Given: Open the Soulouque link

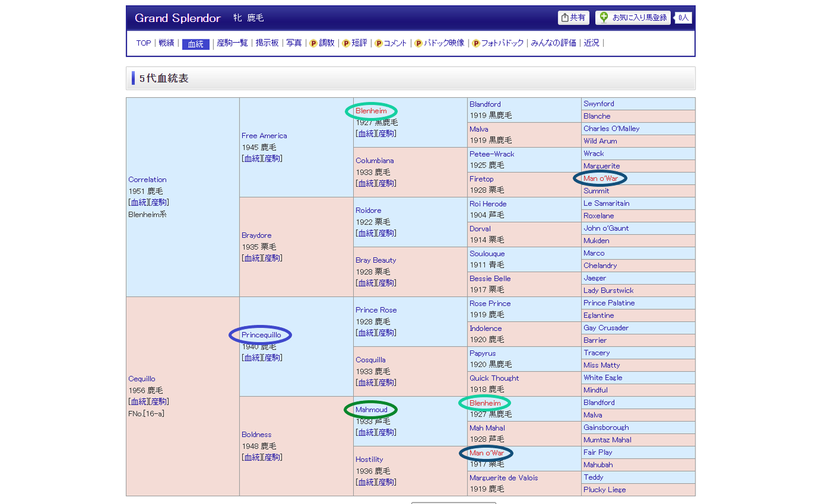Looking at the screenshot, I should tap(488, 254).
